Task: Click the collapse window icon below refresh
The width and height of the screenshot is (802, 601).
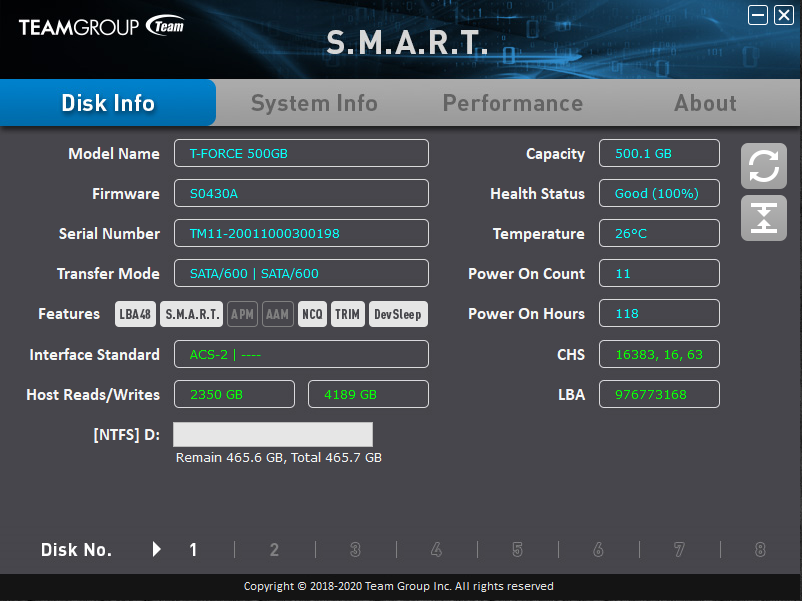Action: point(763,218)
